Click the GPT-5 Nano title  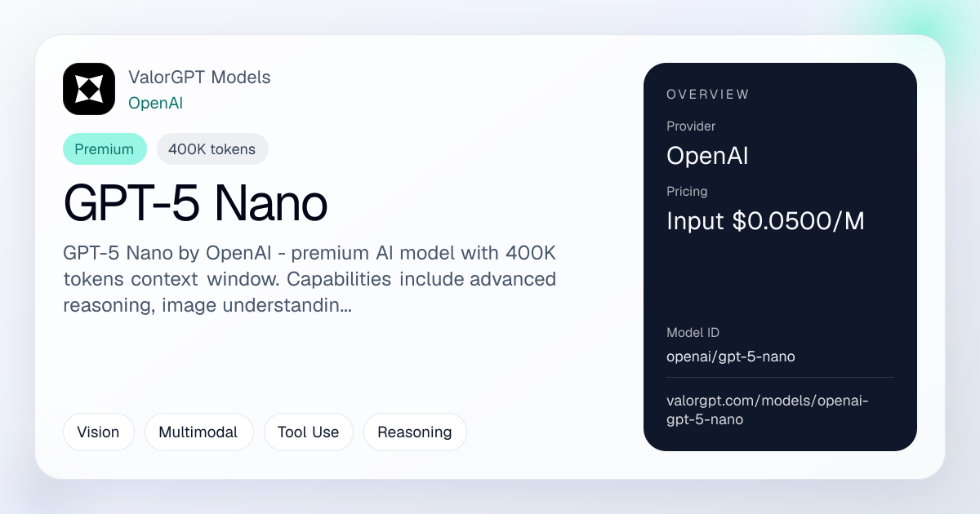(x=195, y=204)
